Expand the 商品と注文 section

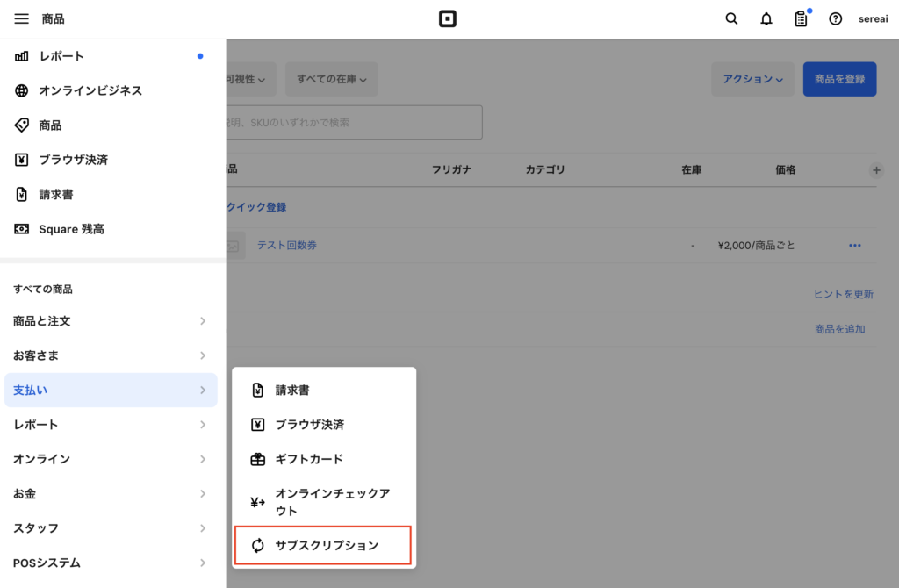(111, 321)
